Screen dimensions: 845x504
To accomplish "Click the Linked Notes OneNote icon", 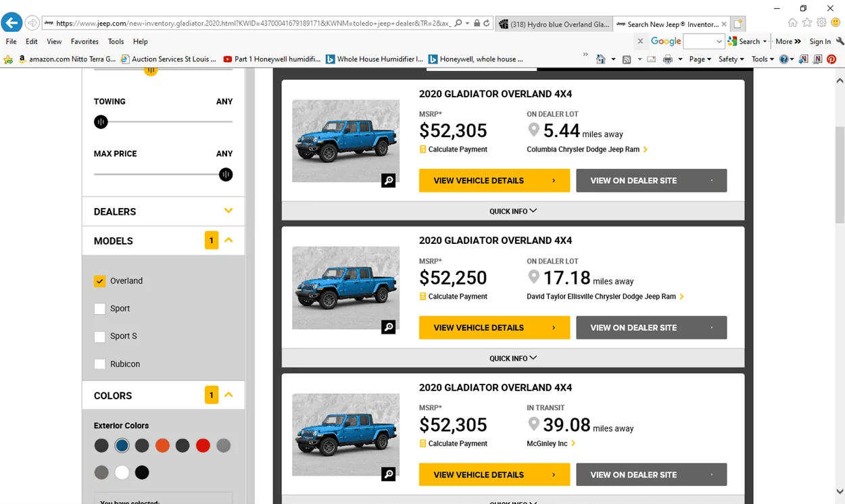I will click(817, 59).
